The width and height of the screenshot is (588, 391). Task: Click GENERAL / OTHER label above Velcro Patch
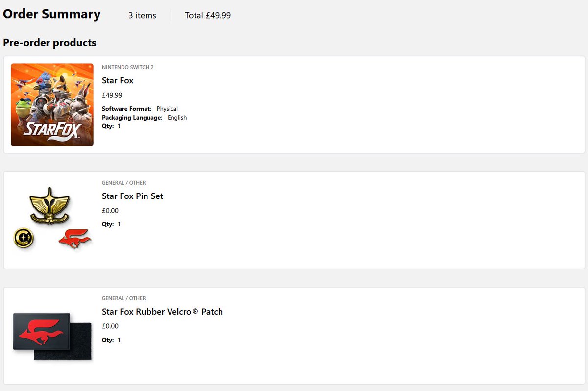tap(124, 298)
